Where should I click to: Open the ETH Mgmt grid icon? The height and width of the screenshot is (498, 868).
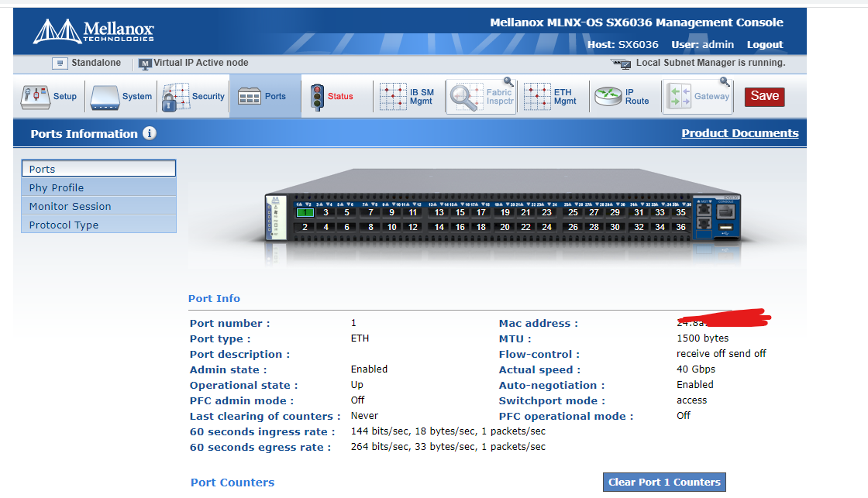[537, 97]
